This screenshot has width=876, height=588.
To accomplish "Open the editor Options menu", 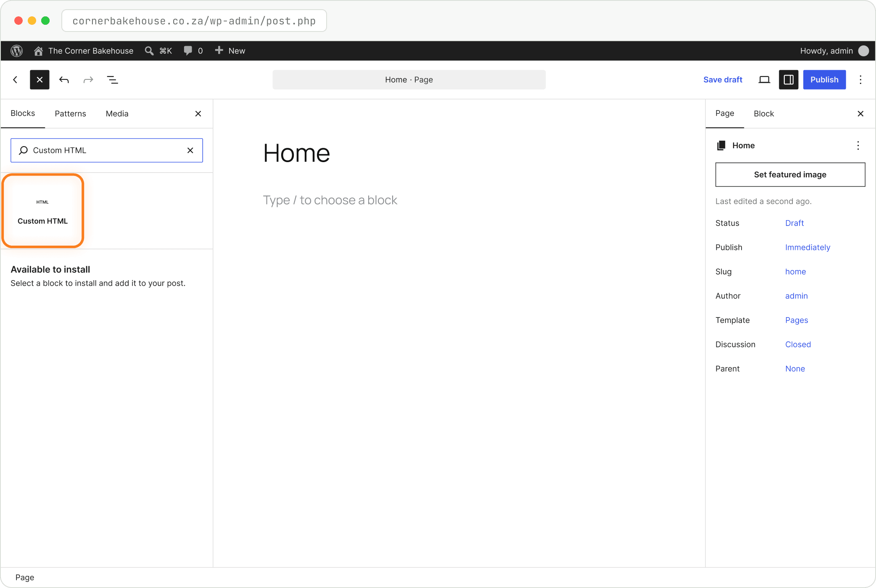I will point(860,80).
